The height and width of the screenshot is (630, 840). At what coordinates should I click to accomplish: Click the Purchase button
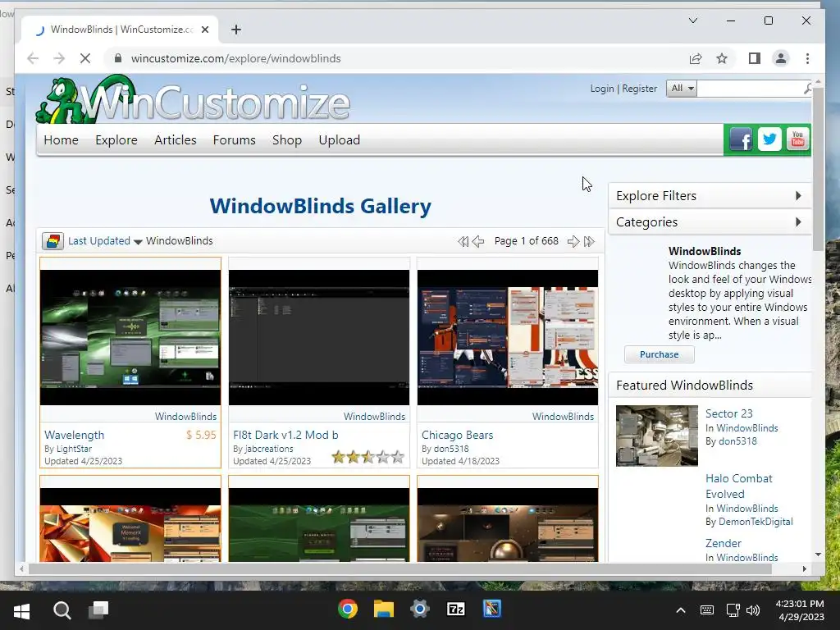[x=659, y=354]
